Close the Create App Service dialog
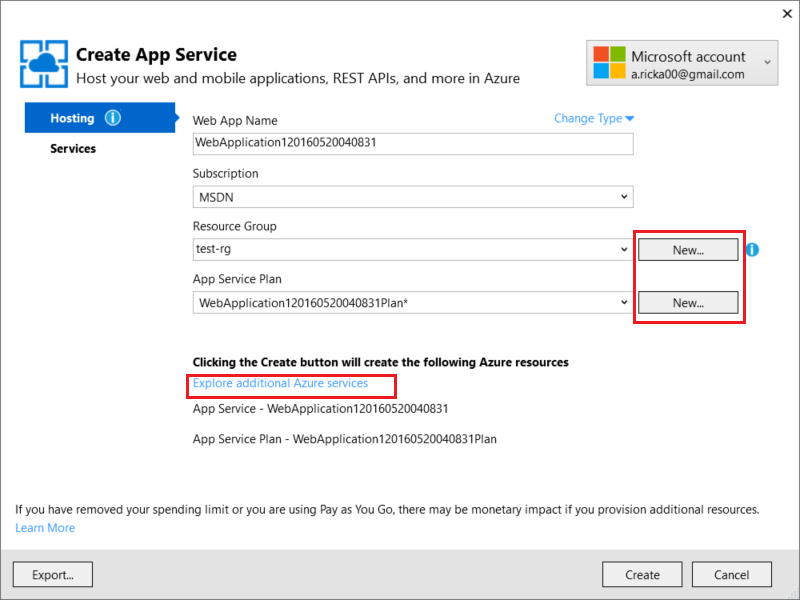This screenshot has width=800, height=600. coord(787,14)
